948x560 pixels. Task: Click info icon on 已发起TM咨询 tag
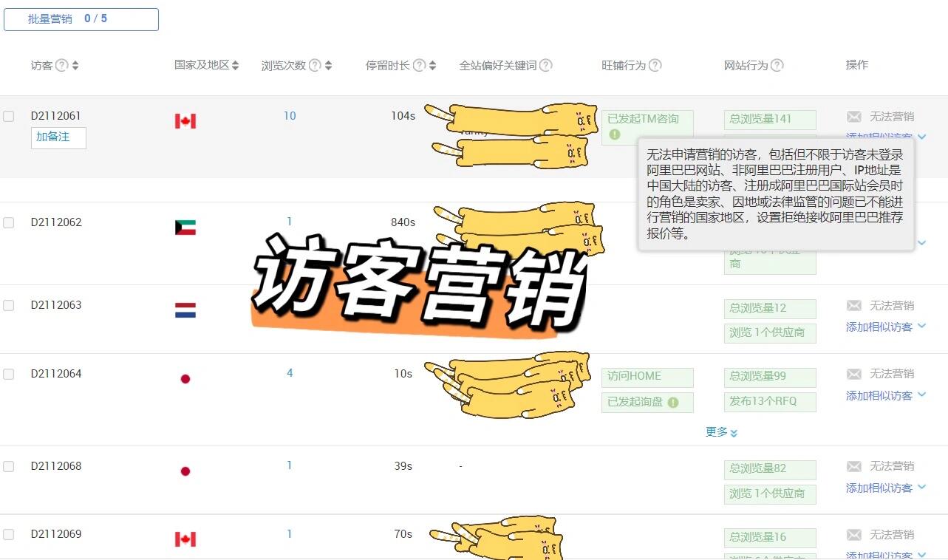pos(615,135)
